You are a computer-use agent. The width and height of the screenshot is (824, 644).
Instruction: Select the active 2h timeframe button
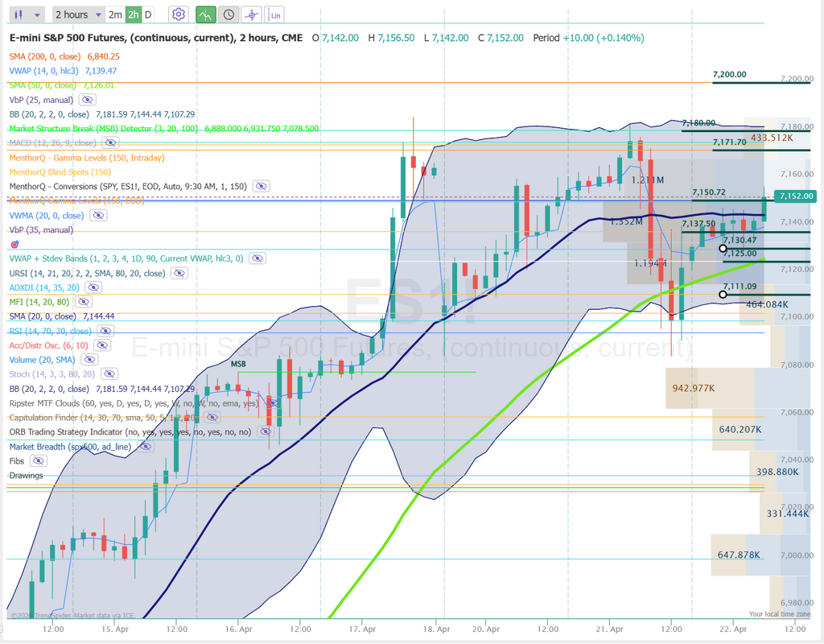click(133, 14)
